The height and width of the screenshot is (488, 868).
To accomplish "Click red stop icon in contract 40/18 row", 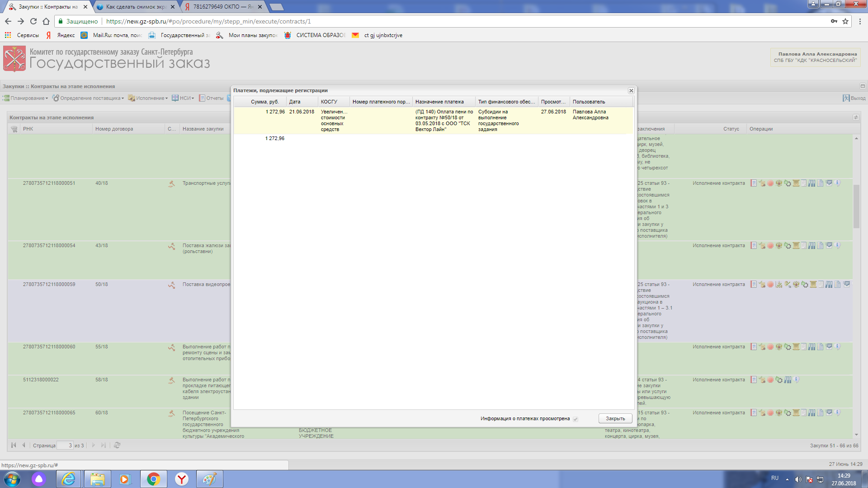I will tap(770, 183).
